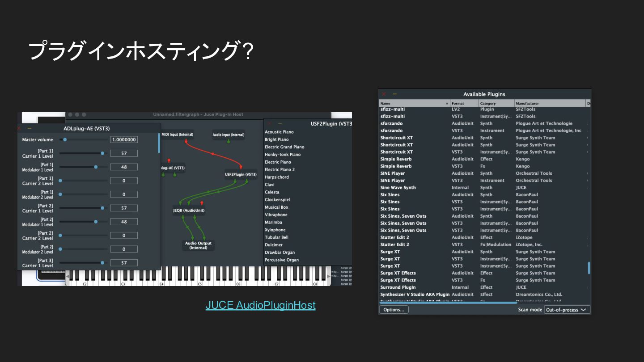Sort plugins by the Category column header
Viewport: 644px width, 362px height.
(497, 103)
